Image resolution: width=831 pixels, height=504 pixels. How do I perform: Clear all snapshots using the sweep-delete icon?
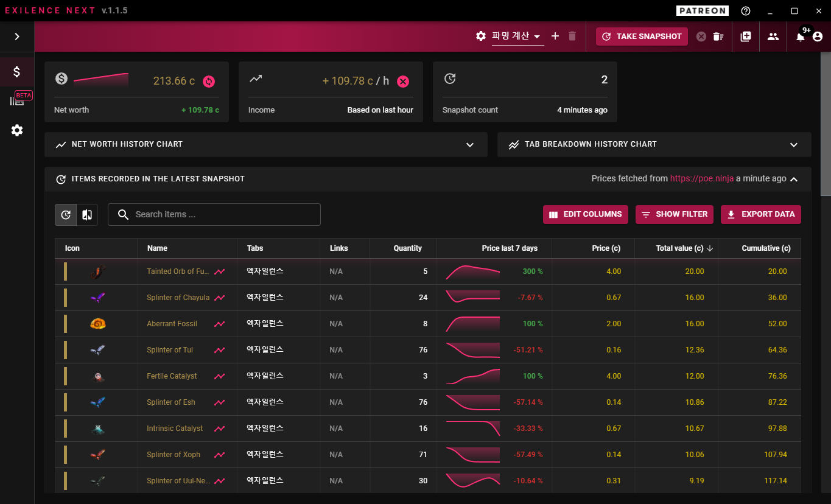pos(718,37)
